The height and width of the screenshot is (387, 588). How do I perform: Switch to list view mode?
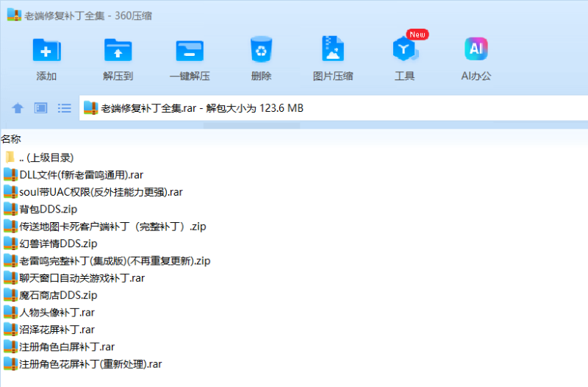pyautogui.click(x=65, y=108)
